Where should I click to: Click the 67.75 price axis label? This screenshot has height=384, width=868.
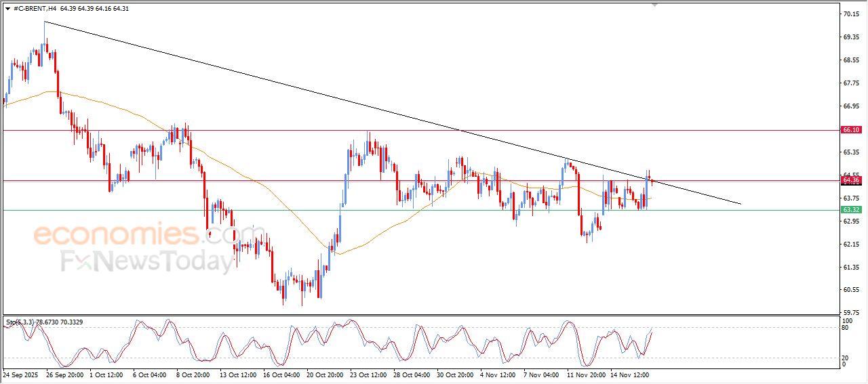(850, 83)
